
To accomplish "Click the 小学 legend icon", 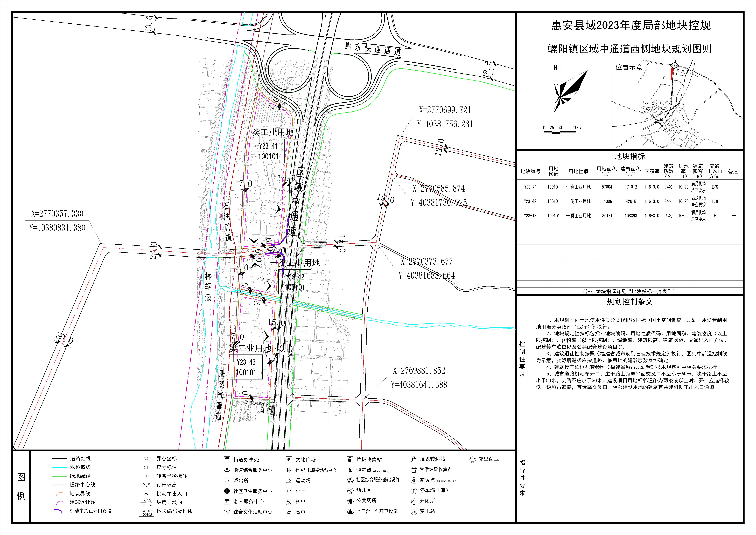I will 289,491.
